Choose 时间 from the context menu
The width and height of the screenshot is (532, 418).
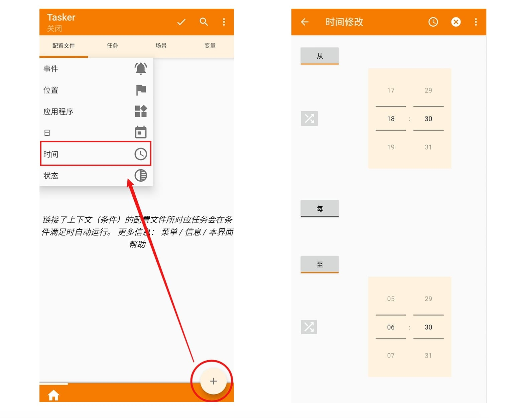tap(96, 154)
